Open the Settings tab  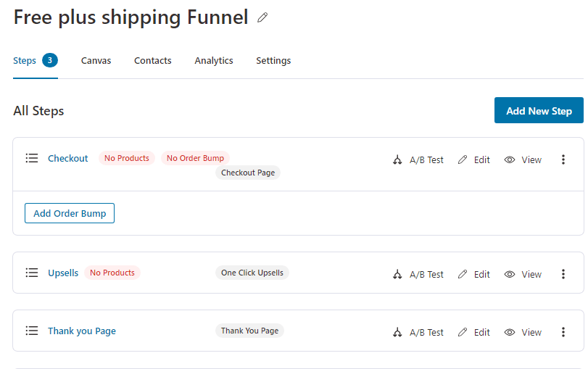point(273,61)
